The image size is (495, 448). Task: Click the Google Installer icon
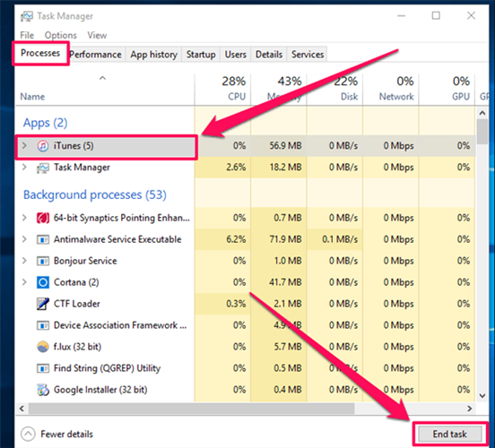pos(43,390)
